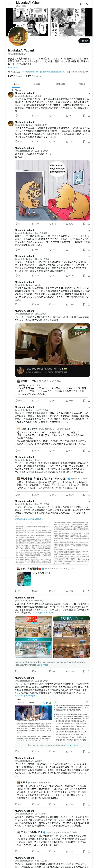Go back using the arrow icon
This screenshot has width=98, height=868.
tap(9, 4)
